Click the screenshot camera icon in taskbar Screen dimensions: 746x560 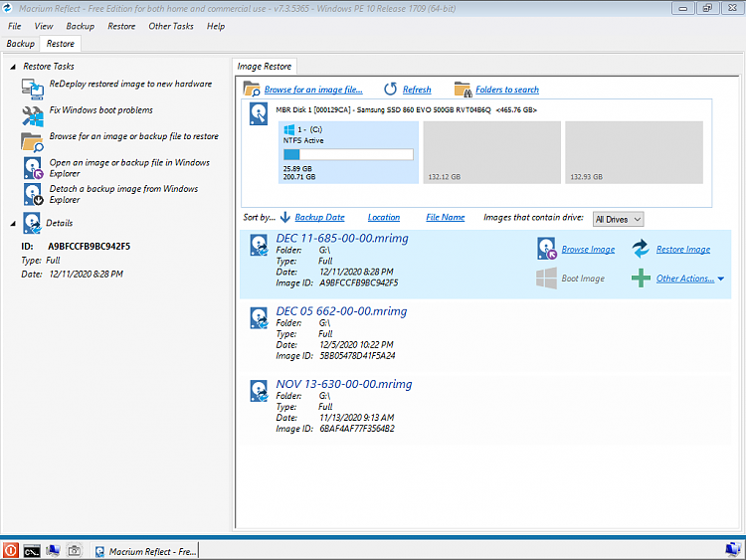74,550
